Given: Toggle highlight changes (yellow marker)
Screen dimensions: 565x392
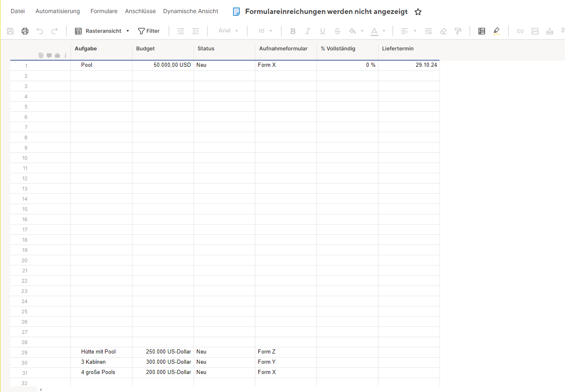Looking at the screenshot, I should 497,31.
